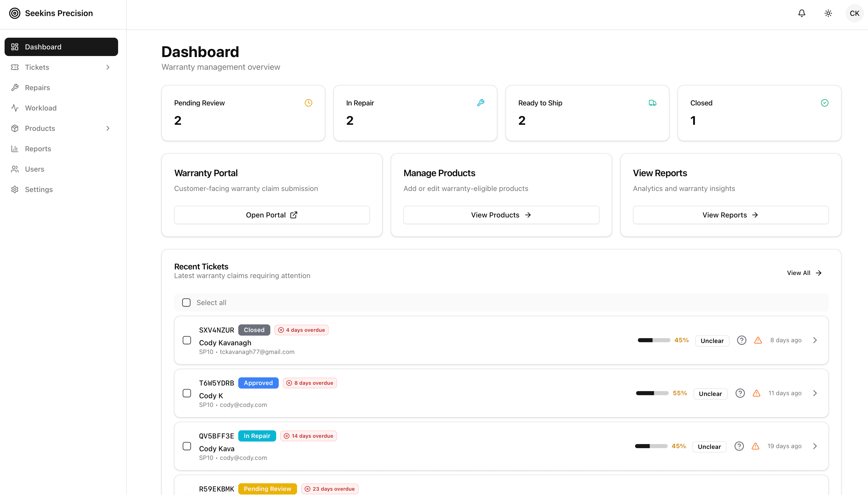Open Repairs in the sidebar

[x=61, y=88]
